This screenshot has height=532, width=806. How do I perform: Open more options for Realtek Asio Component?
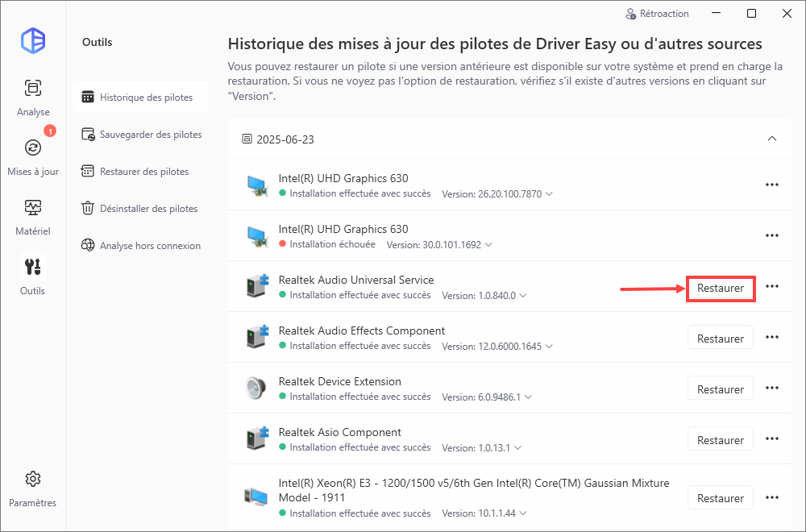click(772, 438)
